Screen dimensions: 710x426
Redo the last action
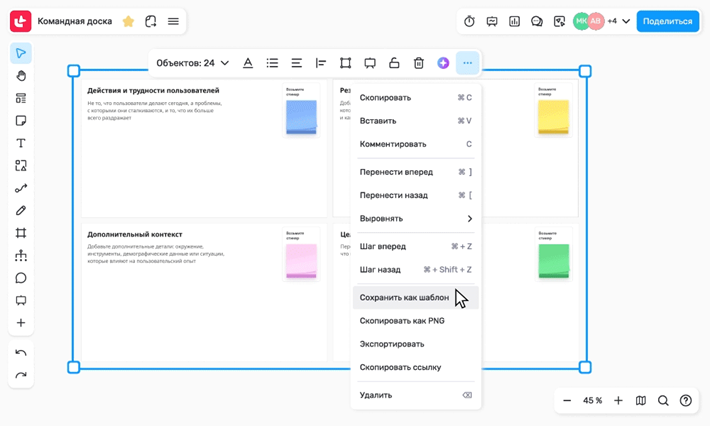pyautogui.click(x=21, y=375)
